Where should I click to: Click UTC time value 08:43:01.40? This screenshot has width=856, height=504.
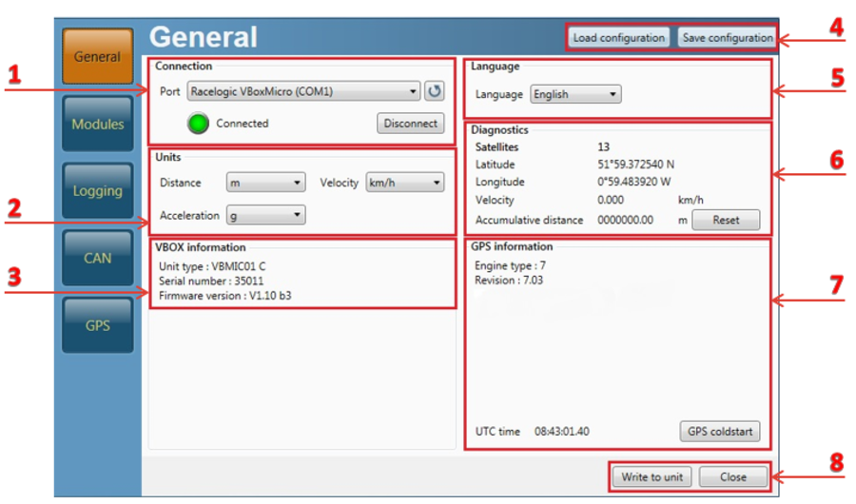562,432
